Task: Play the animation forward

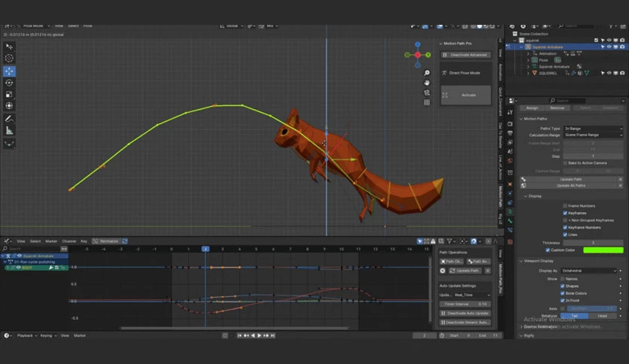Action: click(x=259, y=335)
